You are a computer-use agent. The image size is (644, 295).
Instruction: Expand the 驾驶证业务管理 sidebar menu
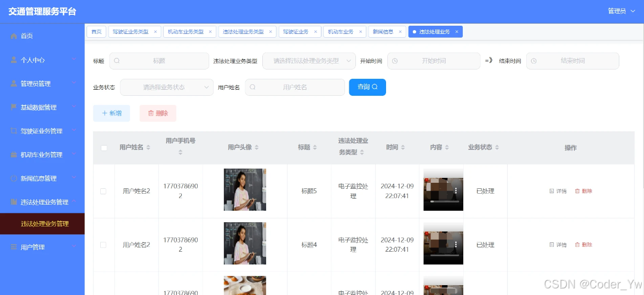tap(74, 130)
